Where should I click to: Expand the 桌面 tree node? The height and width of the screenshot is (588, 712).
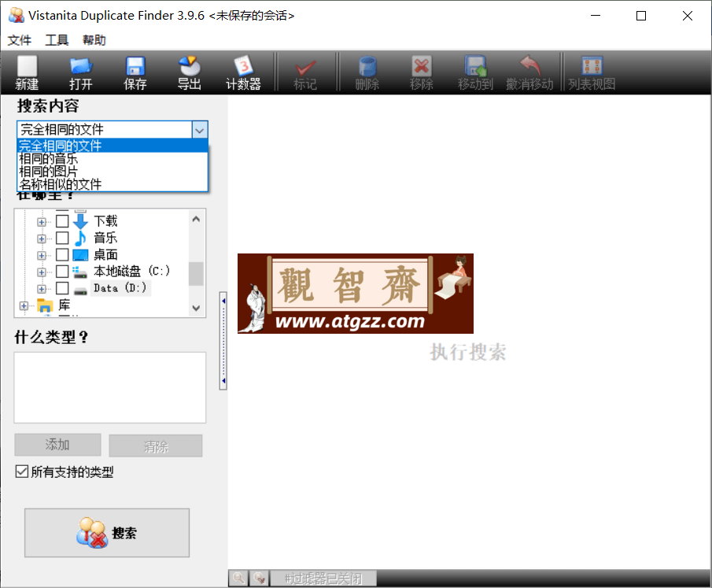pos(42,255)
